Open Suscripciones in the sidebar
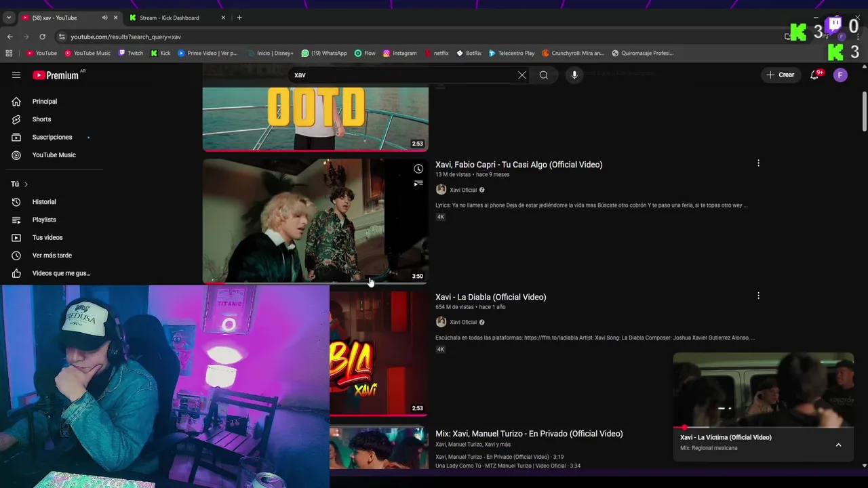Screen dimensions: 868x488 click(51, 137)
